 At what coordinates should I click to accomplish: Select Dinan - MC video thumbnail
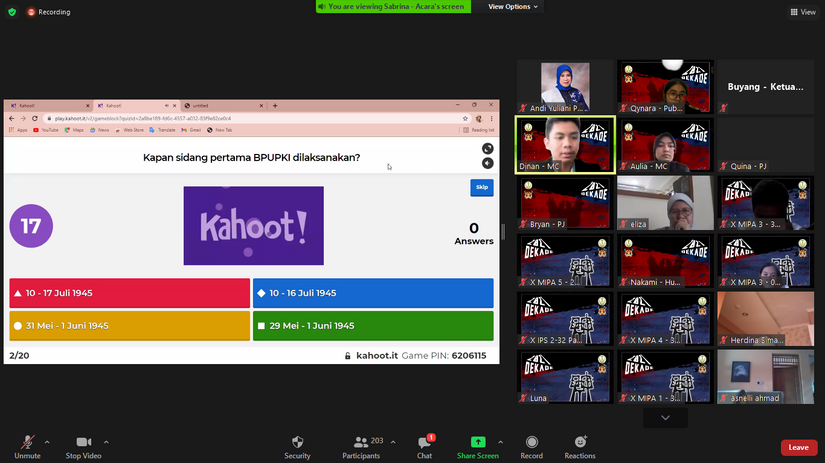pos(565,145)
